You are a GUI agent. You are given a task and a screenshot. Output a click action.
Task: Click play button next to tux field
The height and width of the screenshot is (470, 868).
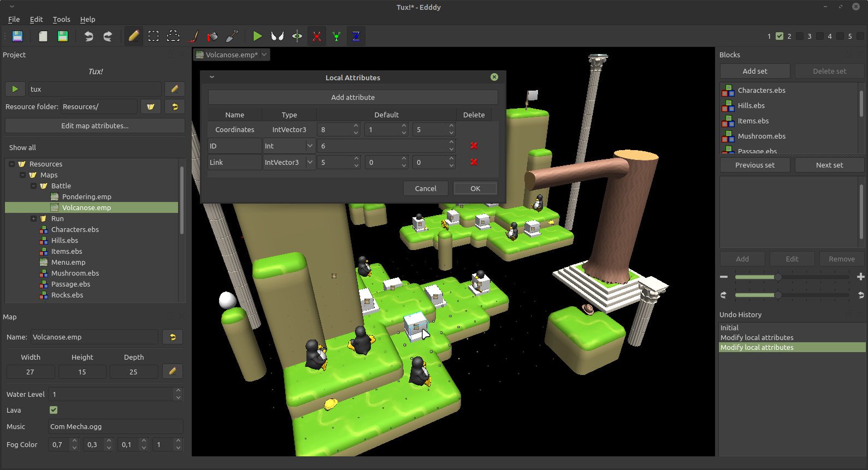click(15, 89)
